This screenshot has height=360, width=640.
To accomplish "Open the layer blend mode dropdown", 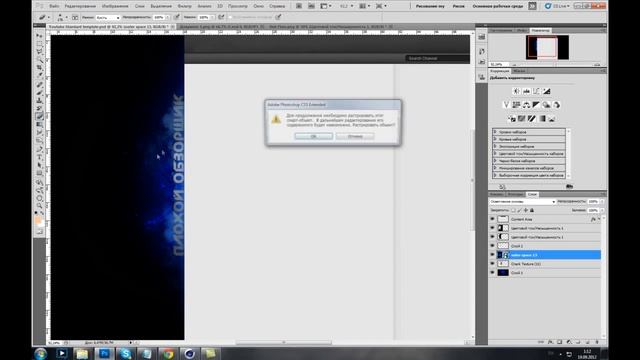I will pos(522,202).
